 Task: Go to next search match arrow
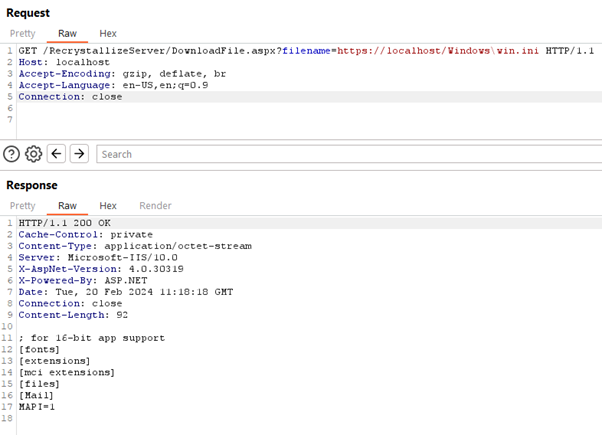click(x=79, y=154)
